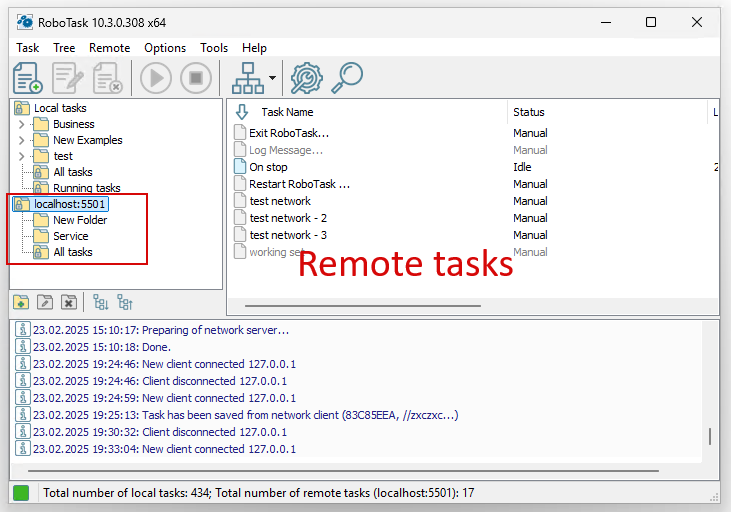This screenshot has height=512, width=731.
Task: Select the 'test network' task
Action: point(280,201)
